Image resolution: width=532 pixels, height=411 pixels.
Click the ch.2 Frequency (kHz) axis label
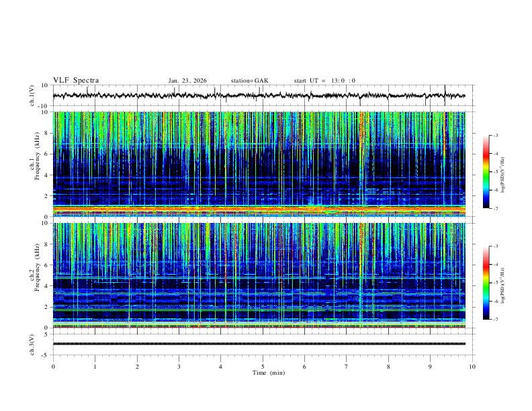pos(37,267)
